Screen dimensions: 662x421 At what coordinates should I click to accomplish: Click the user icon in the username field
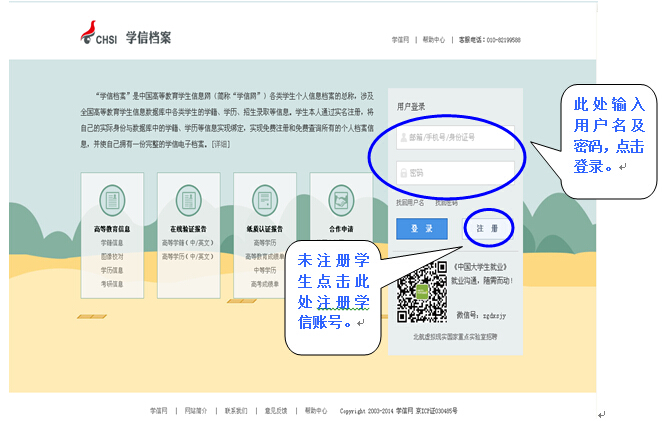click(403, 137)
